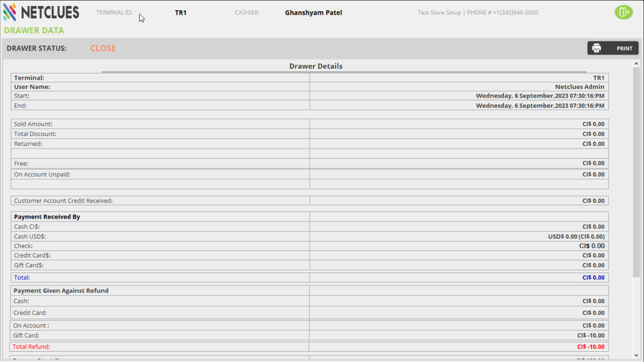Click the Netclues logo
Viewport: 644px width, 362px height.
[41, 13]
